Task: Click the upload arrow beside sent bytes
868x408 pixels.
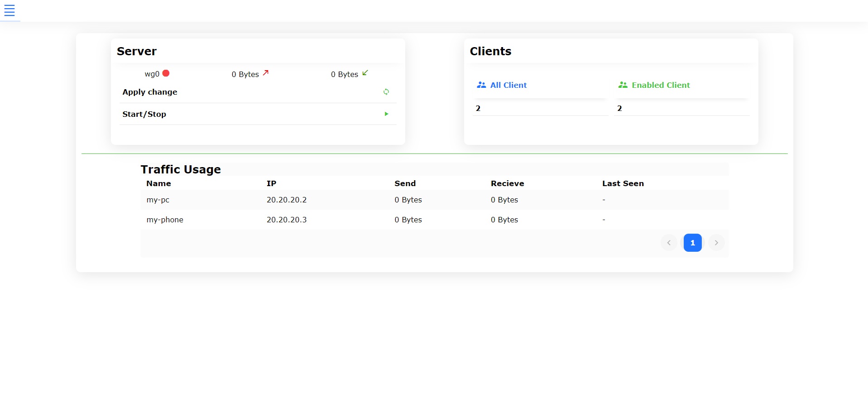Action: click(x=266, y=73)
